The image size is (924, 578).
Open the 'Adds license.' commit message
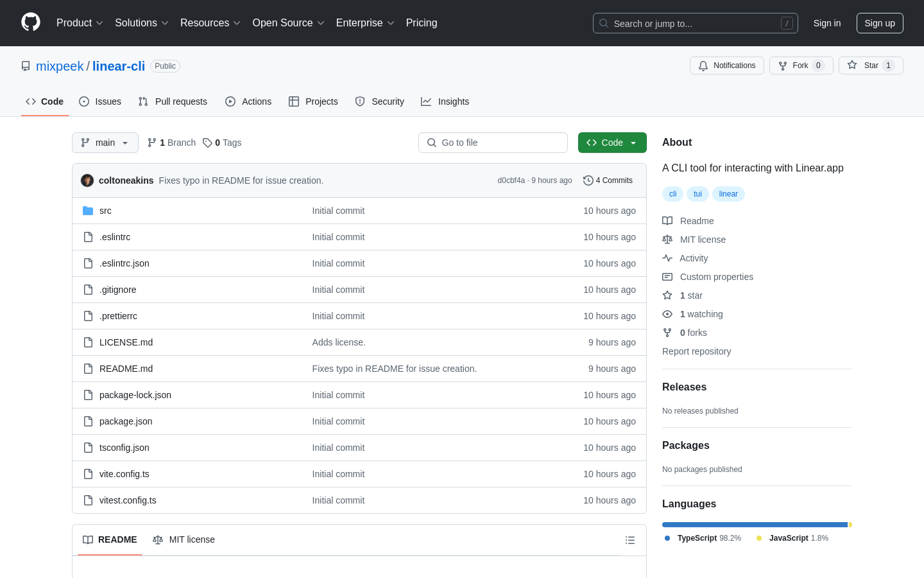tap(339, 342)
